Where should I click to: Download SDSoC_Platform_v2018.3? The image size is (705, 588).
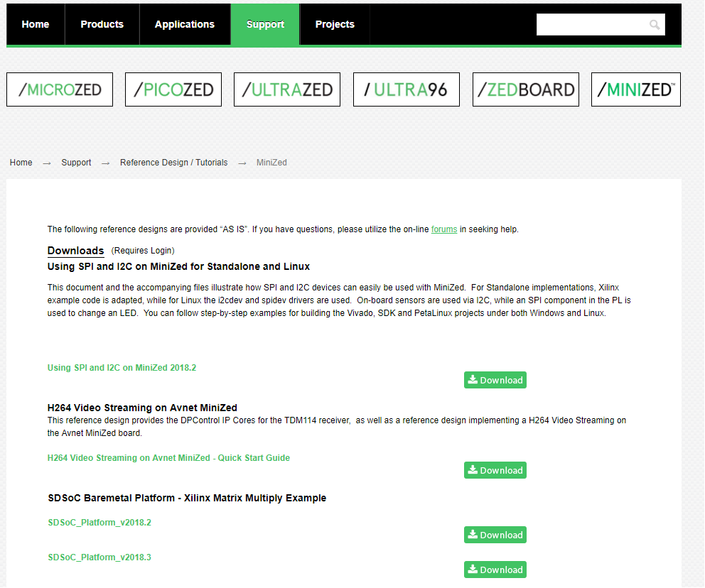[495, 570]
